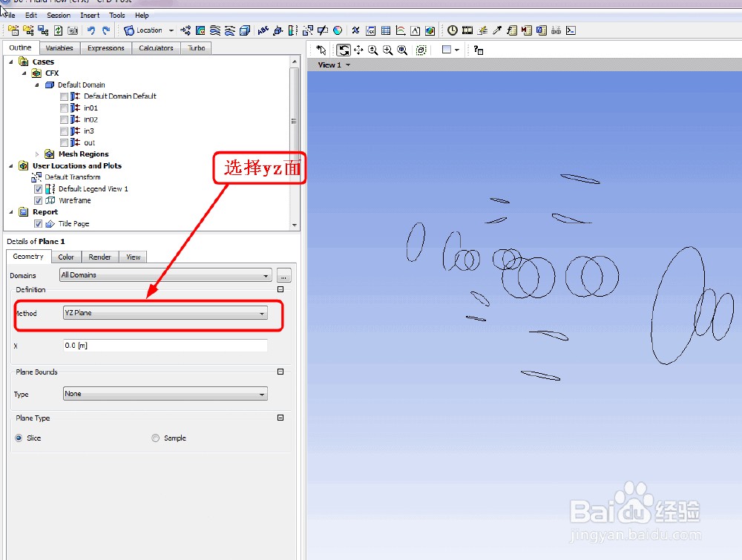Open the Insert menu
The height and width of the screenshot is (560, 742).
click(x=90, y=15)
